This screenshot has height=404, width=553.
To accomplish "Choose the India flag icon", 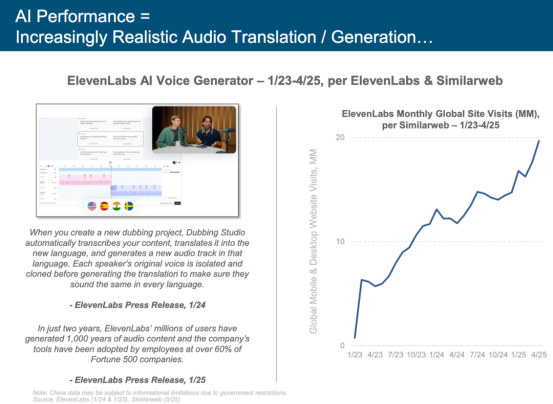I will point(116,206).
